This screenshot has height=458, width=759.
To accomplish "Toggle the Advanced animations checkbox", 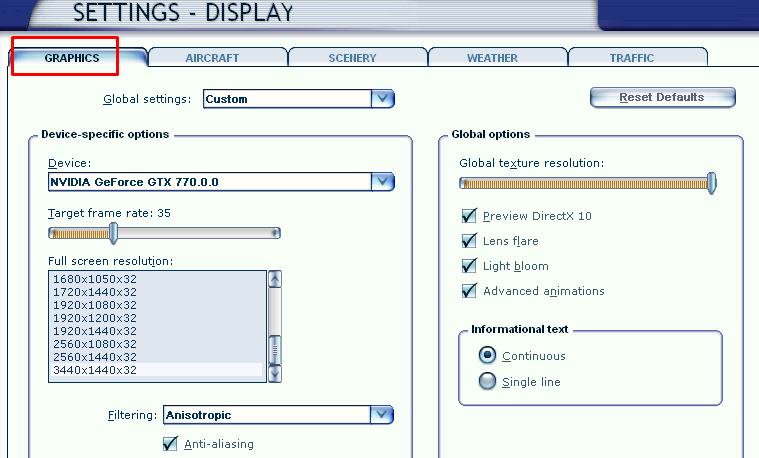I will coord(468,291).
